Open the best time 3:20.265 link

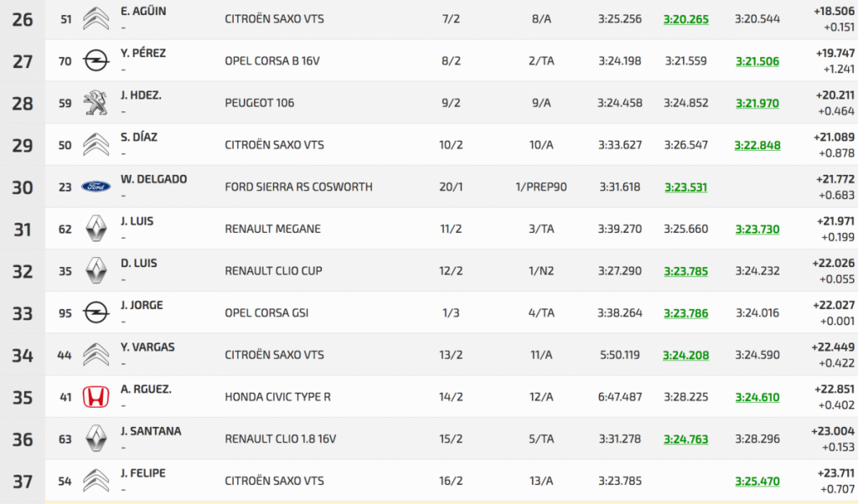685,19
